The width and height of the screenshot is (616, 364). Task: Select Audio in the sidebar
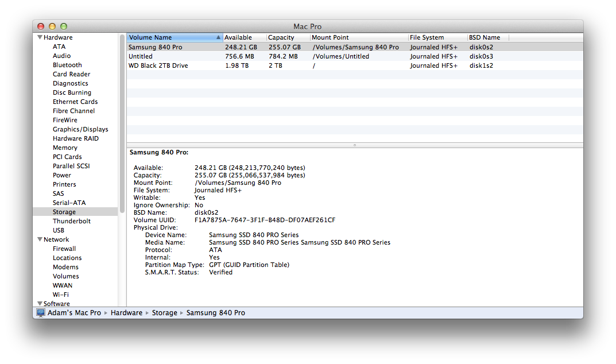pos(61,56)
